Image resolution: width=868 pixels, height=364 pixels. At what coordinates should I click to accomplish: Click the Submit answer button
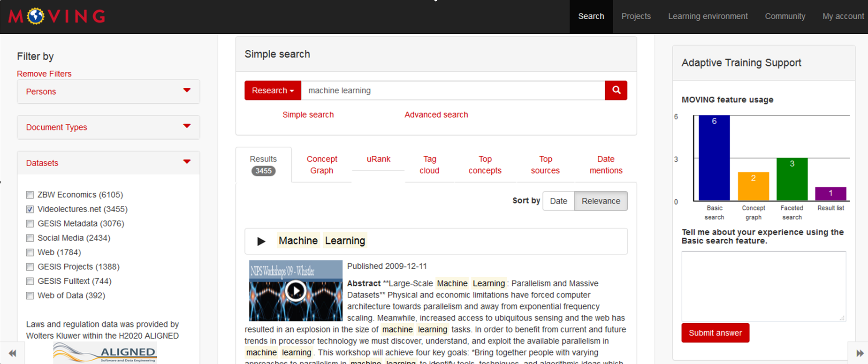[x=715, y=333]
